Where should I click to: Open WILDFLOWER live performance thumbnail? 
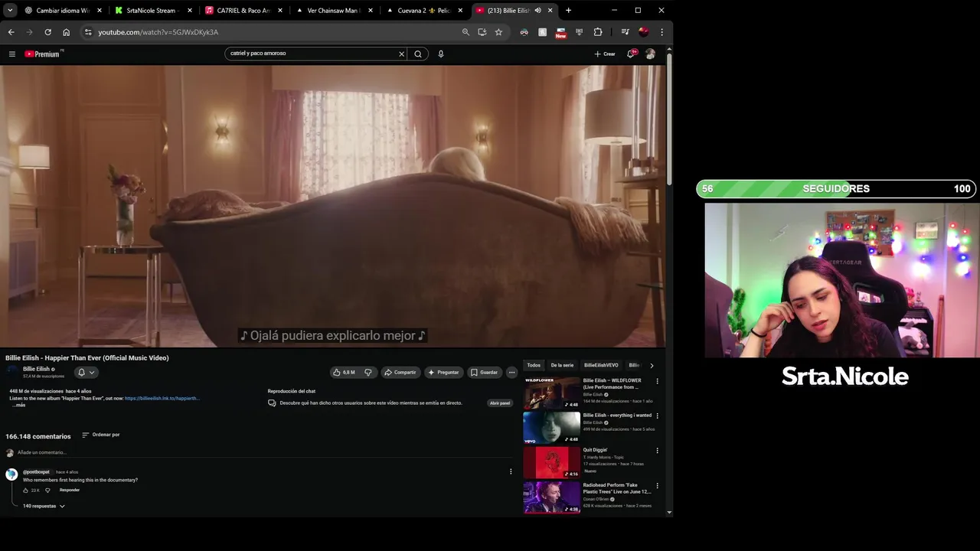coord(551,393)
